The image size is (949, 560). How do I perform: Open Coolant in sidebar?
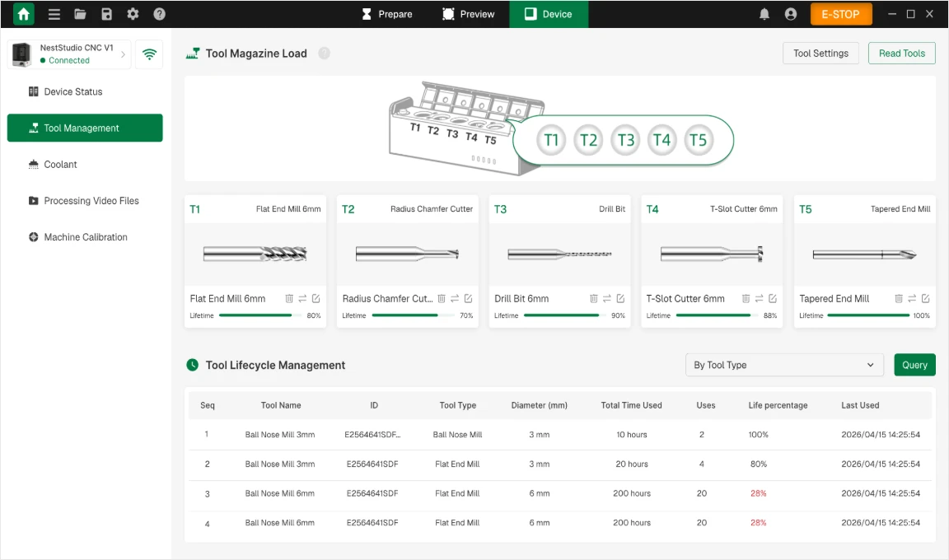(85, 165)
